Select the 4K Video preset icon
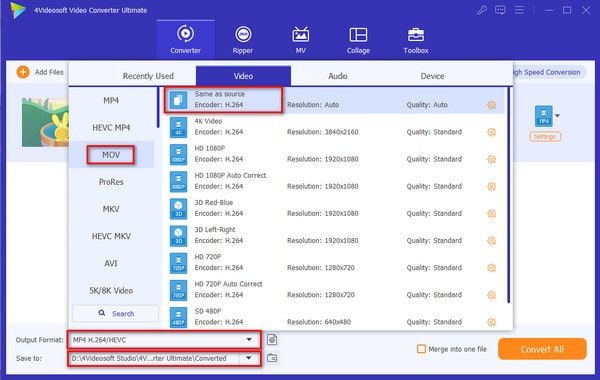This screenshot has height=380, width=600. coord(178,127)
